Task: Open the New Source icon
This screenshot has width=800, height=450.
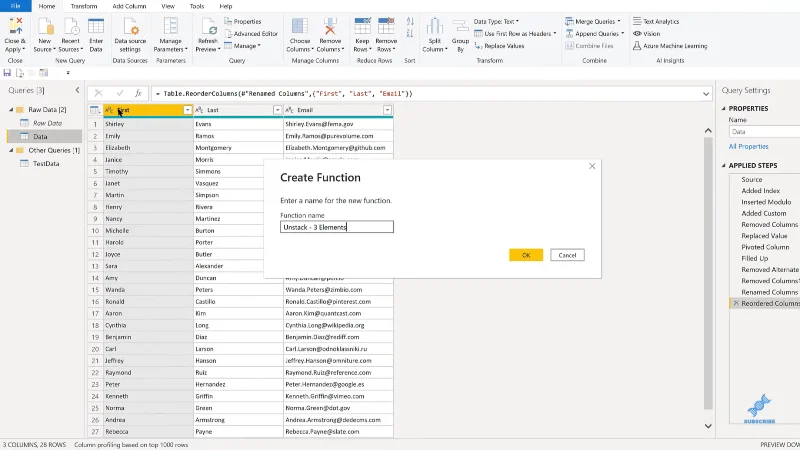Action: pos(45,26)
